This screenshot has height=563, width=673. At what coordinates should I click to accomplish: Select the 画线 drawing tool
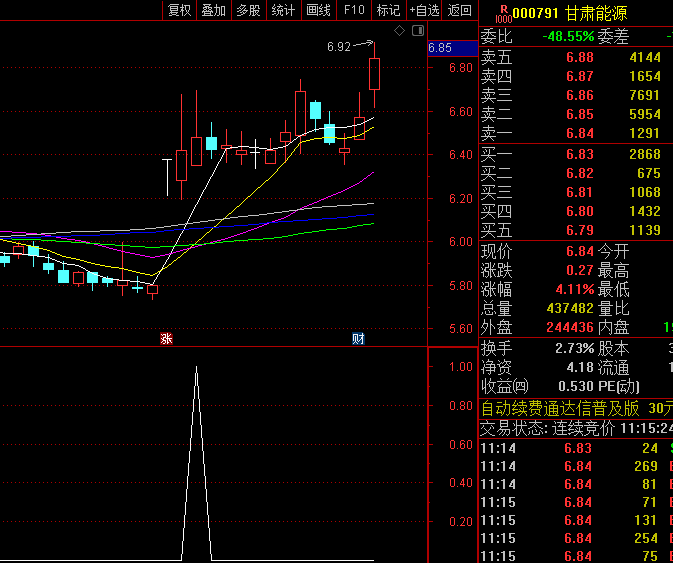[x=318, y=10]
